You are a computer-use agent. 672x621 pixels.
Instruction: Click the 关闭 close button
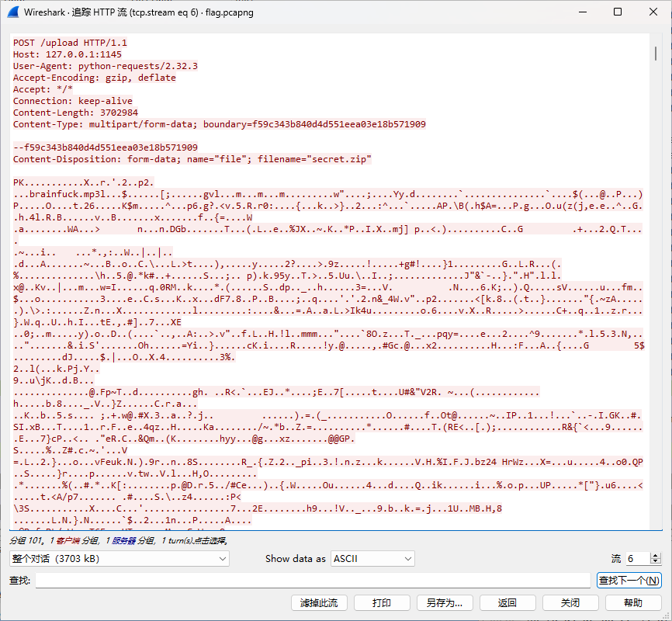click(570, 602)
